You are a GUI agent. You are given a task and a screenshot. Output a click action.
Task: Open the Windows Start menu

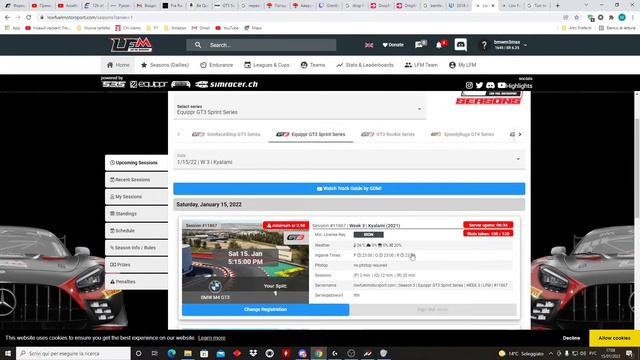tap(8, 353)
